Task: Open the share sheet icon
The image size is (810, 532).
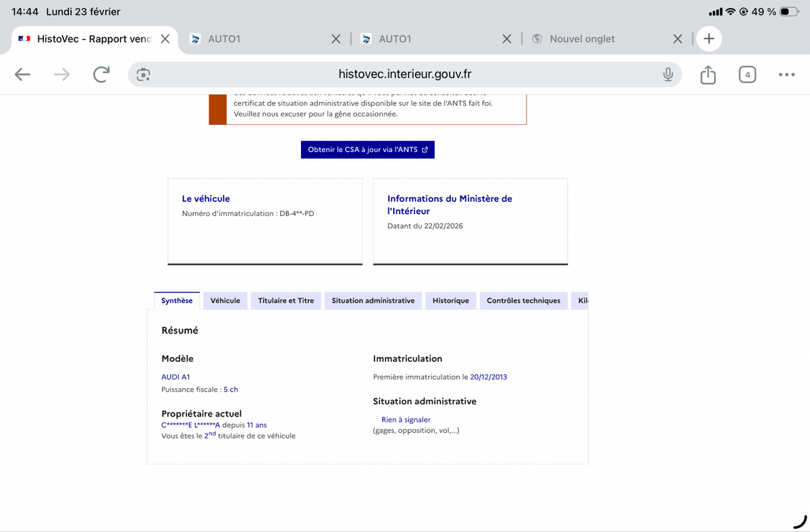Action: (707, 75)
